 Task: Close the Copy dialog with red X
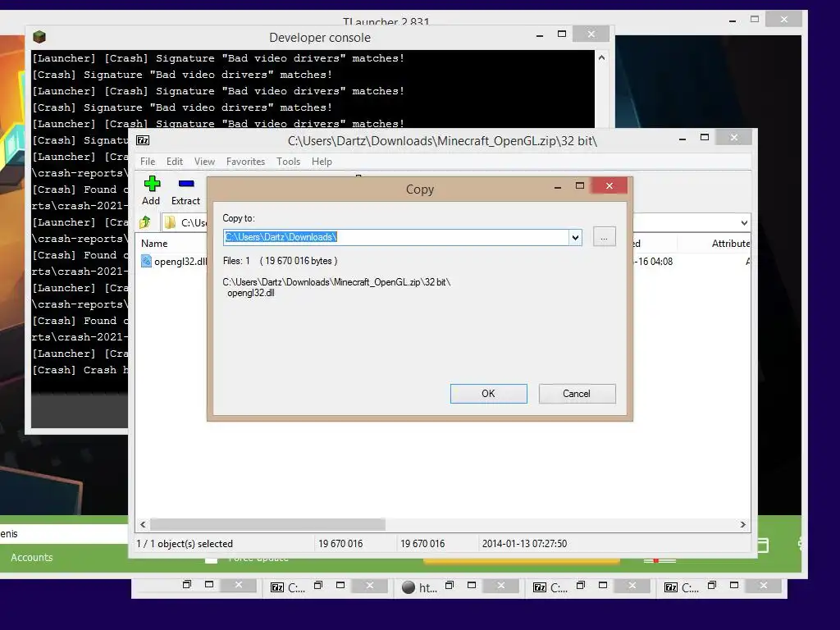tap(609, 185)
